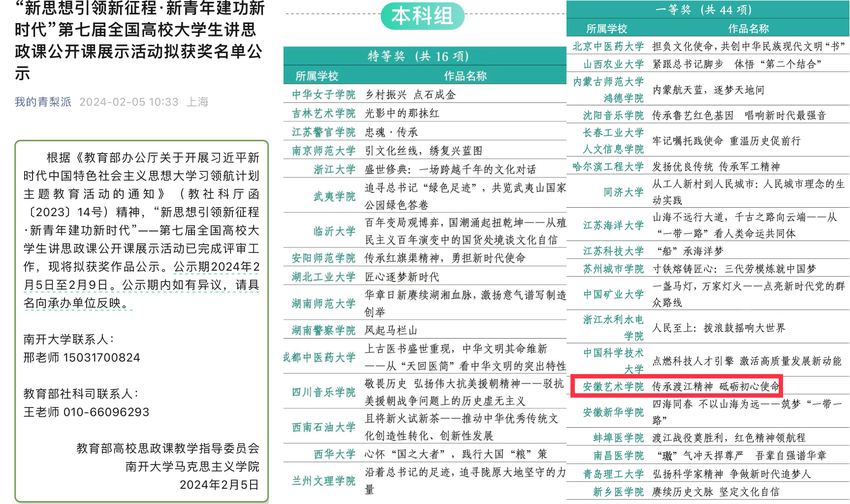Click 中华女子学院 in the 特等奖 table

(x=323, y=94)
